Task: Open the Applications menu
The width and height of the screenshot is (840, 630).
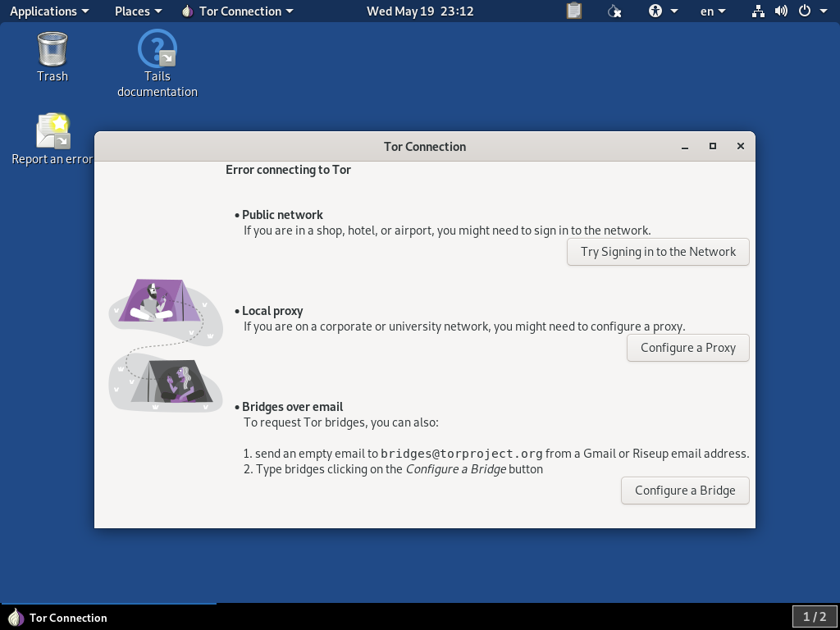Action: (x=49, y=11)
